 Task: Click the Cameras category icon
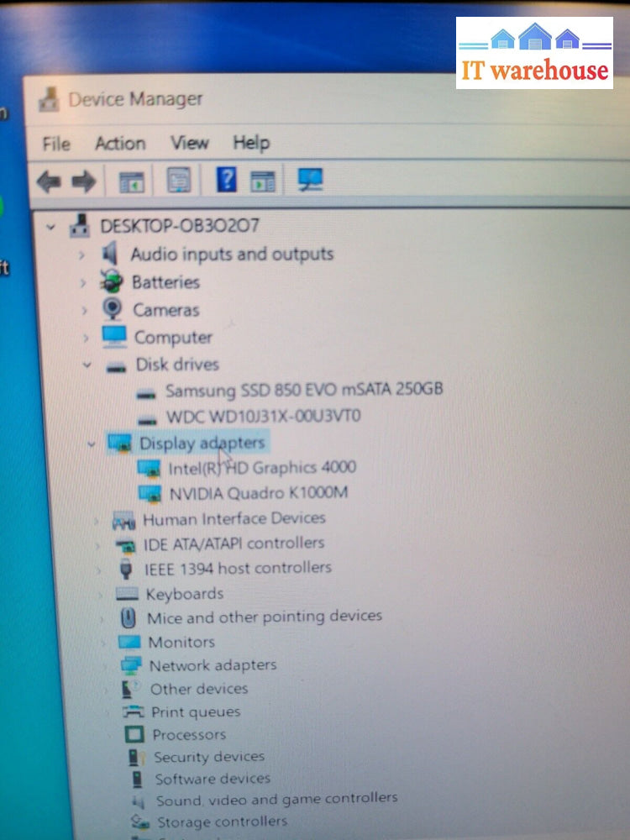coord(113,309)
